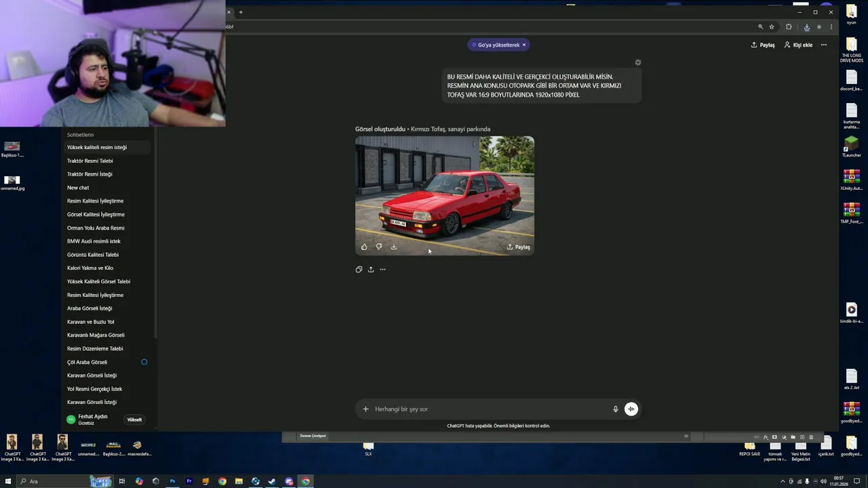
Task: Click the Windows Start button
Action: (8, 481)
